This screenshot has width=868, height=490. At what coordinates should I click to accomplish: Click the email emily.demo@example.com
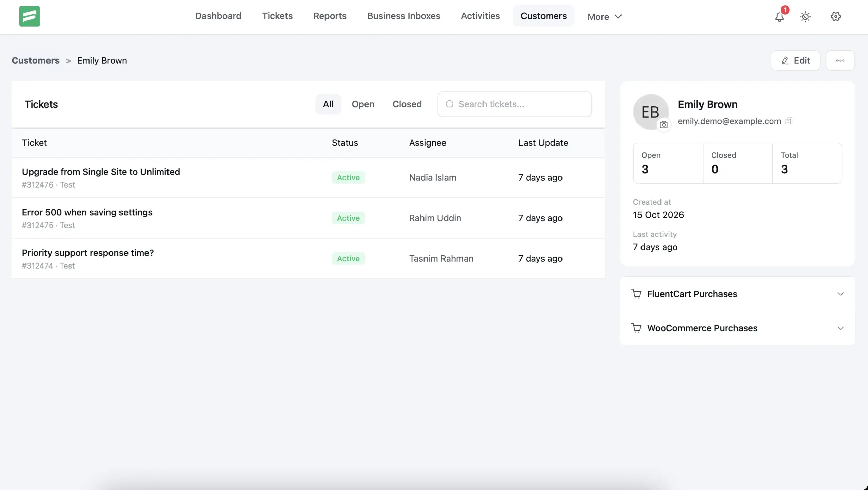click(729, 121)
